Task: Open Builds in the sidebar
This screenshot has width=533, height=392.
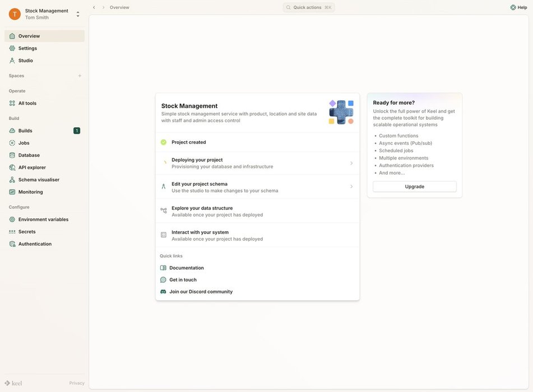Action: (x=25, y=130)
